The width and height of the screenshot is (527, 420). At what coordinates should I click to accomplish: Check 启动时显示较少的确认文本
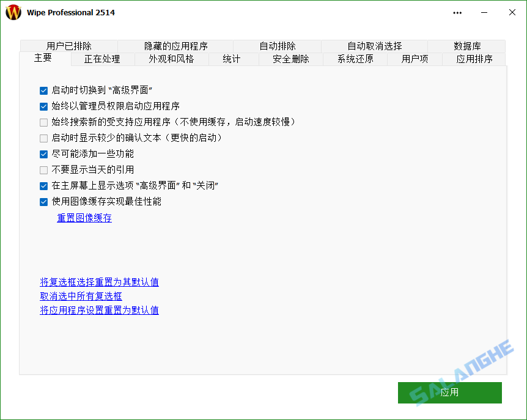click(43, 138)
